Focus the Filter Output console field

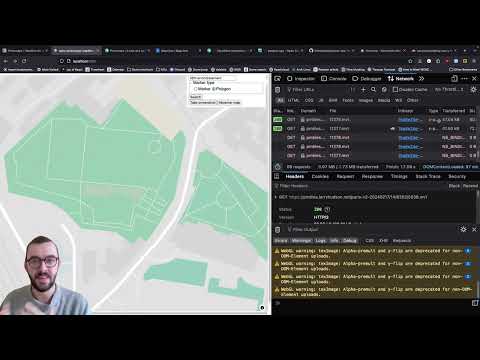click(370, 230)
